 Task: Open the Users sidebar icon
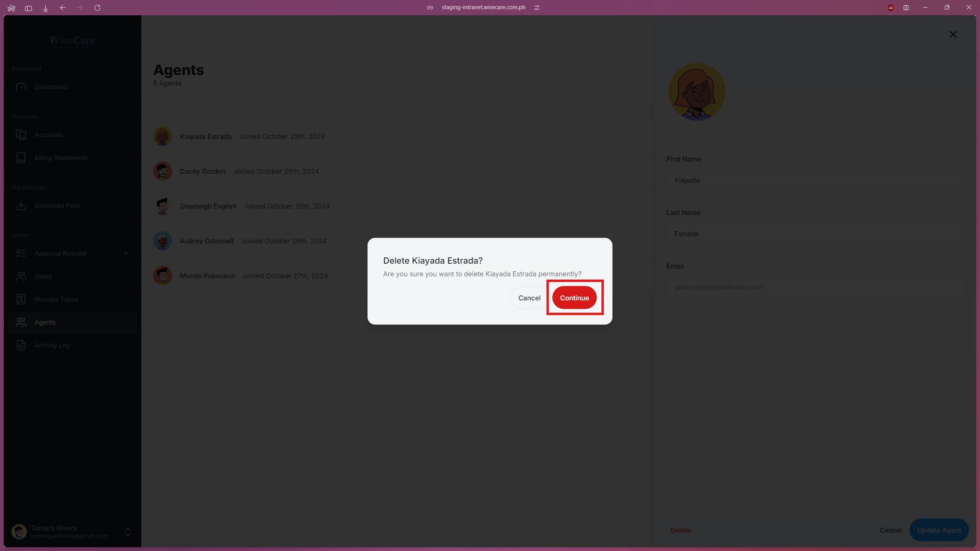pyautogui.click(x=21, y=276)
